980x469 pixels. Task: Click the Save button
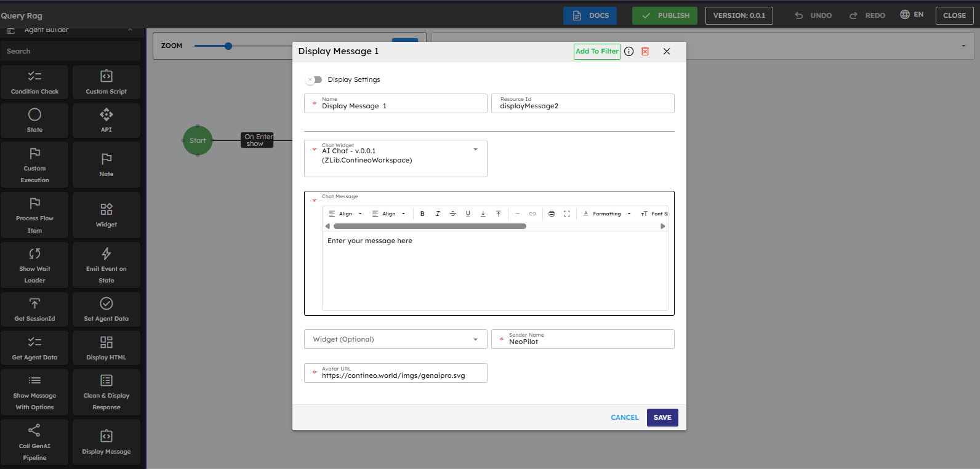click(662, 417)
